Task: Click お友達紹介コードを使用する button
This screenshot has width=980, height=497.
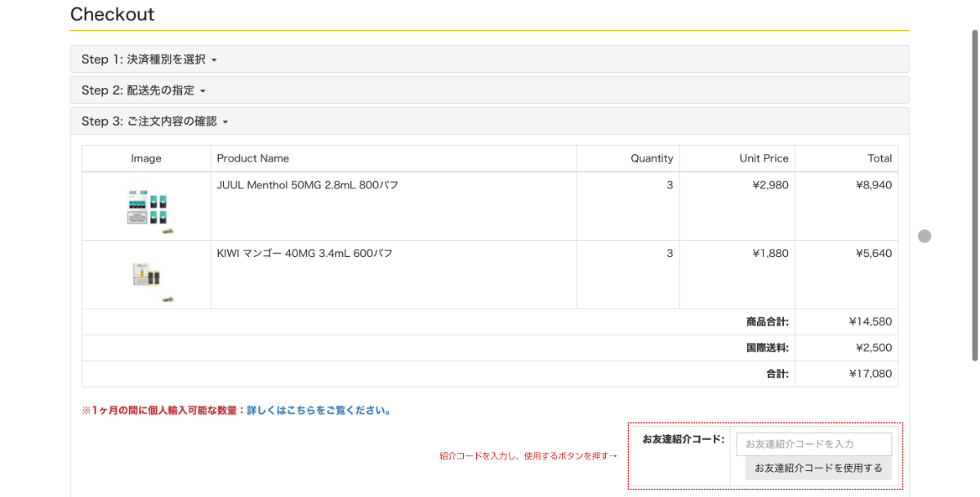Action: point(818,468)
